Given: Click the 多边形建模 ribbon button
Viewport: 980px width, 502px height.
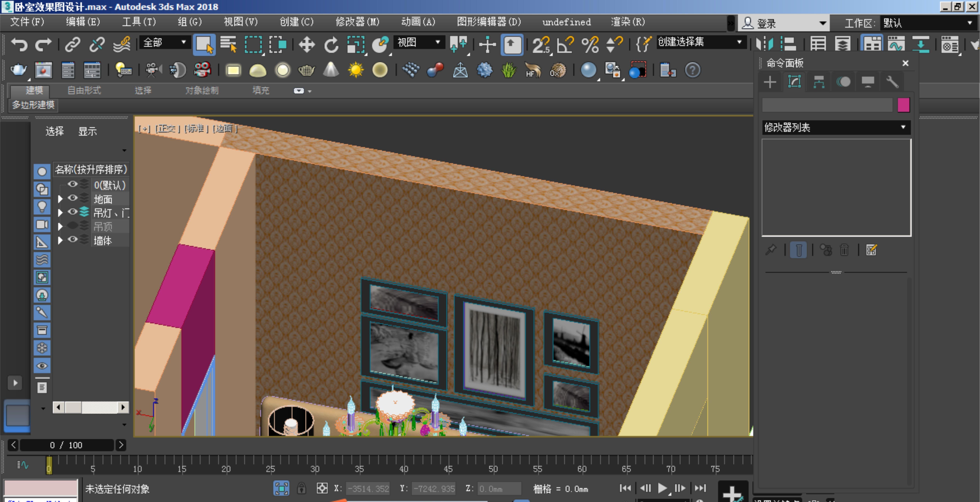Looking at the screenshot, I should click(33, 105).
